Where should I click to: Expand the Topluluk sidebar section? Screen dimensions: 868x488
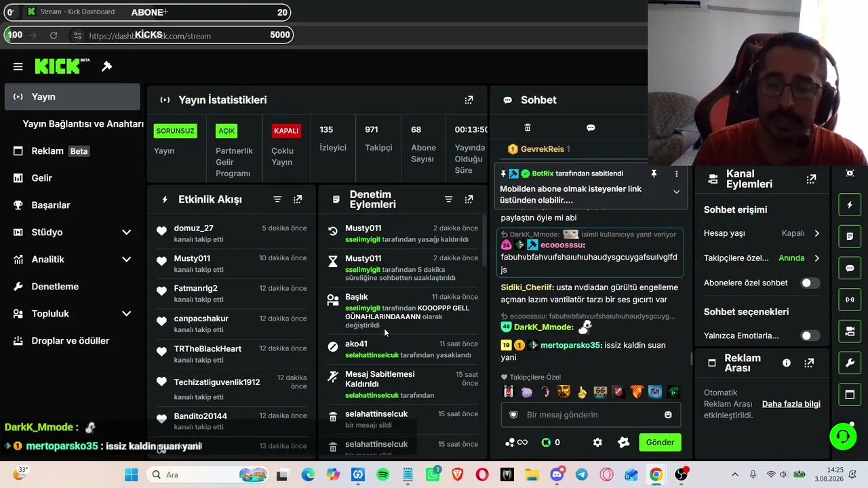click(126, 314)
